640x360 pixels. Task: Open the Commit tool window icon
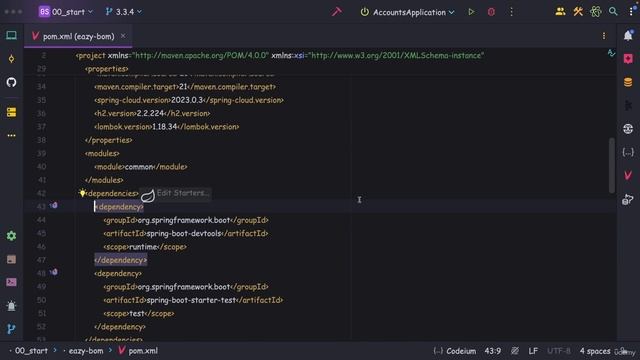pos(11,59)
